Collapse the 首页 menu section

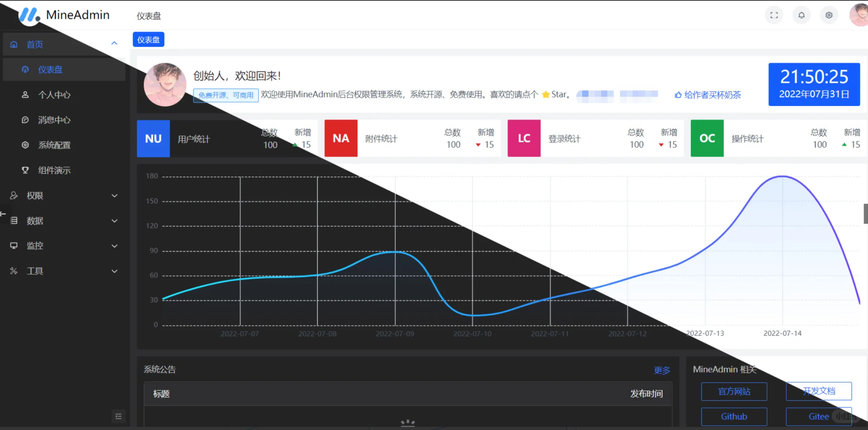click(x=64, y=44)
